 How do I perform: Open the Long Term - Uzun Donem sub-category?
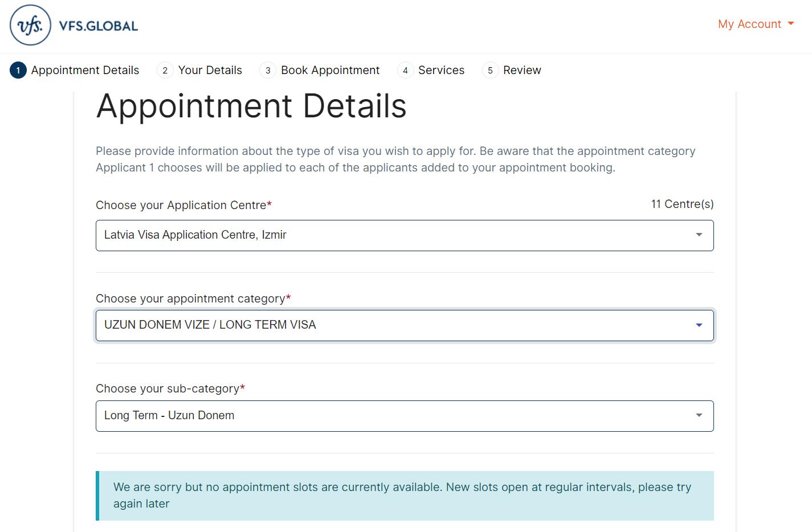(393, 416)
